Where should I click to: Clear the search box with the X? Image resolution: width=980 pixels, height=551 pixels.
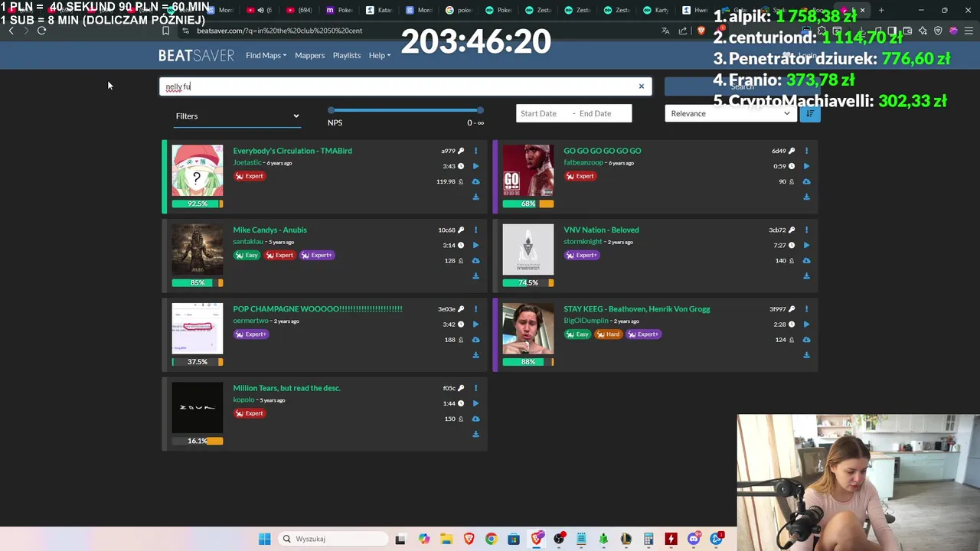(x=642, y=86)
